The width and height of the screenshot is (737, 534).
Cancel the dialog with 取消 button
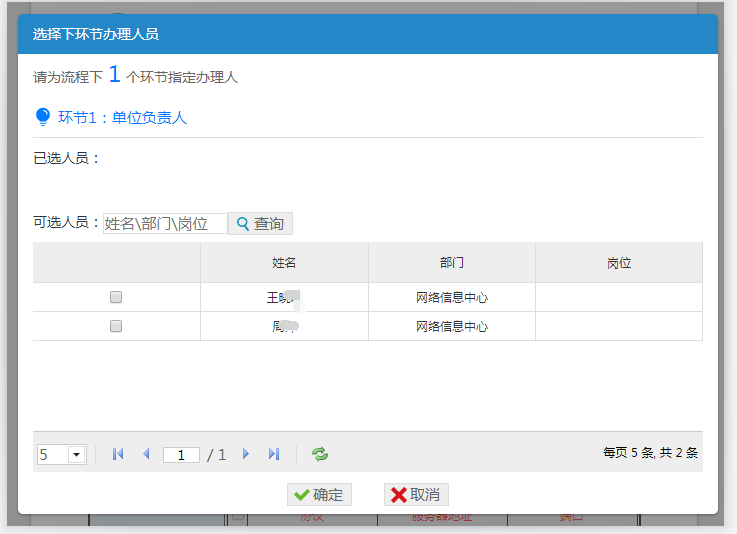[x=416, y=495]
